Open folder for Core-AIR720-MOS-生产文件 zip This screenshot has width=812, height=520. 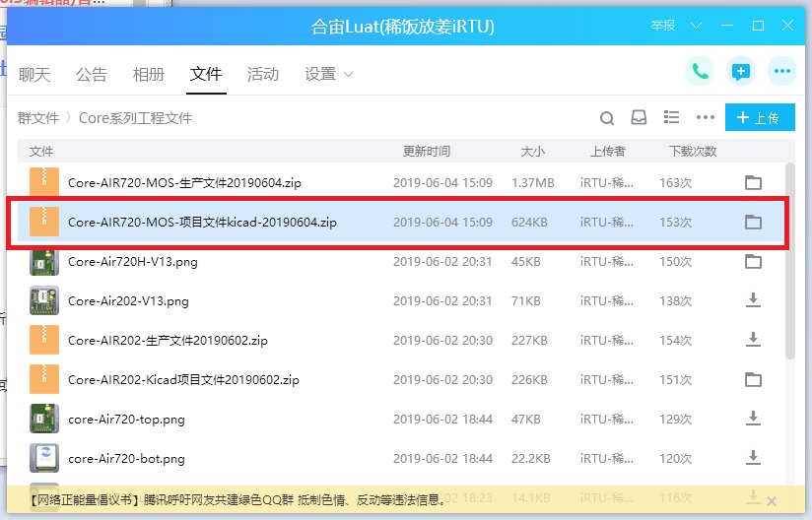click(753, 182)
